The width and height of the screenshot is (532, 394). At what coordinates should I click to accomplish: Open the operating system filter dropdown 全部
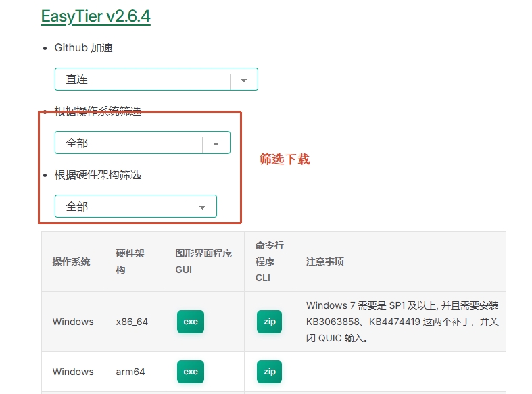(x=143, y=143)
